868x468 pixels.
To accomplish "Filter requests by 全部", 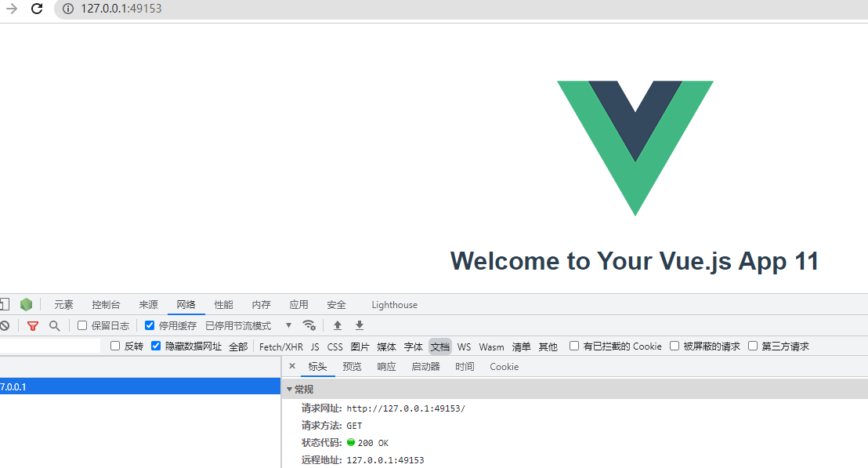I will point(239,346).
